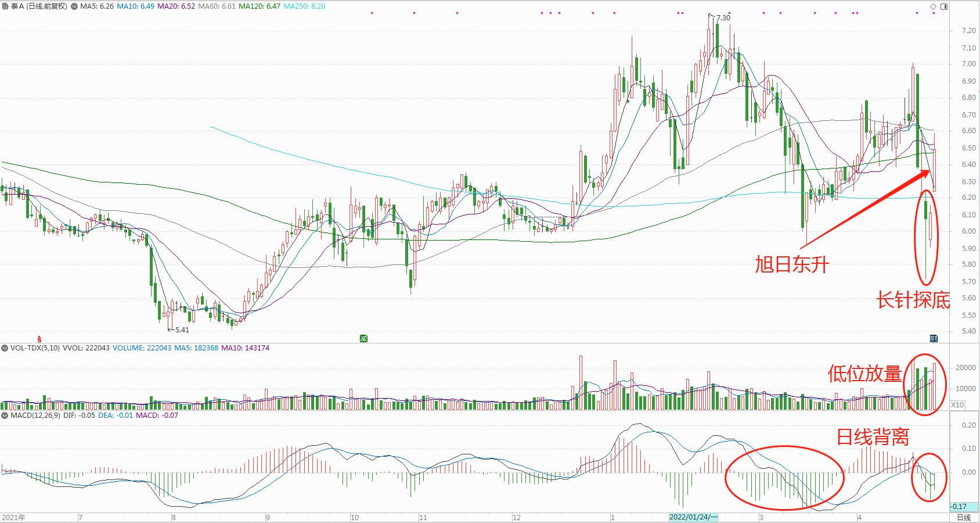Select the MA120: 6.47 label
980x523 pixels.
(x=260, y=6)
